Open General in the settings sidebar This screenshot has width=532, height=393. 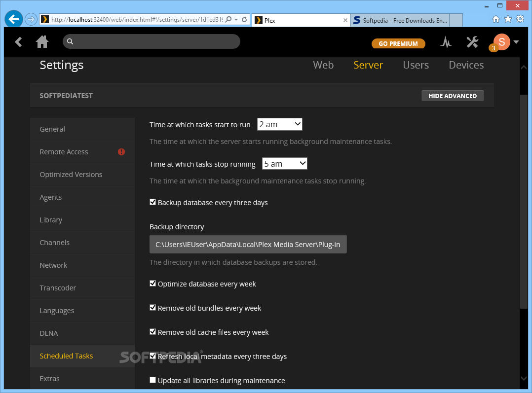coord(82,129)
